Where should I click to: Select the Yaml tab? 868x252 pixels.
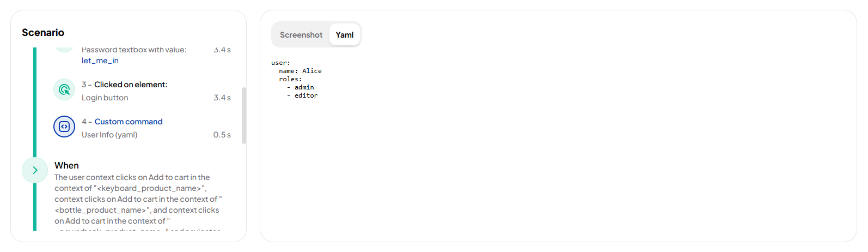coord(344,35)
